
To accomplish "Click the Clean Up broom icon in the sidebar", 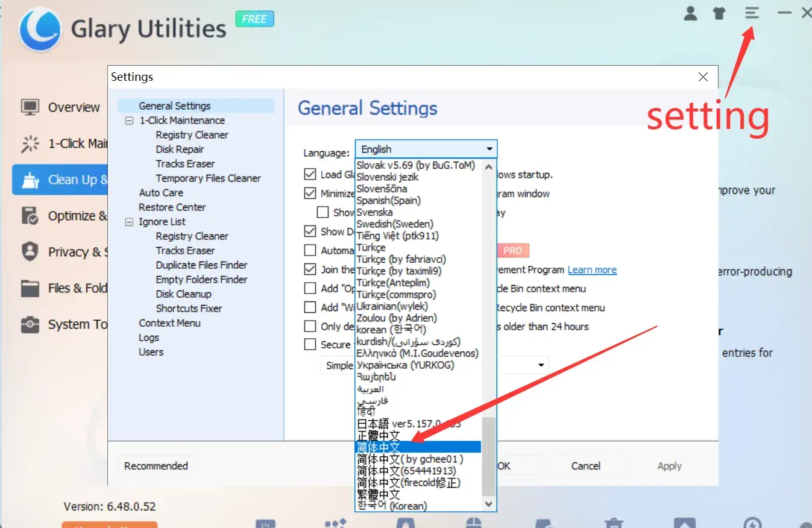I will pyautogui.click(x=30, y=180).
